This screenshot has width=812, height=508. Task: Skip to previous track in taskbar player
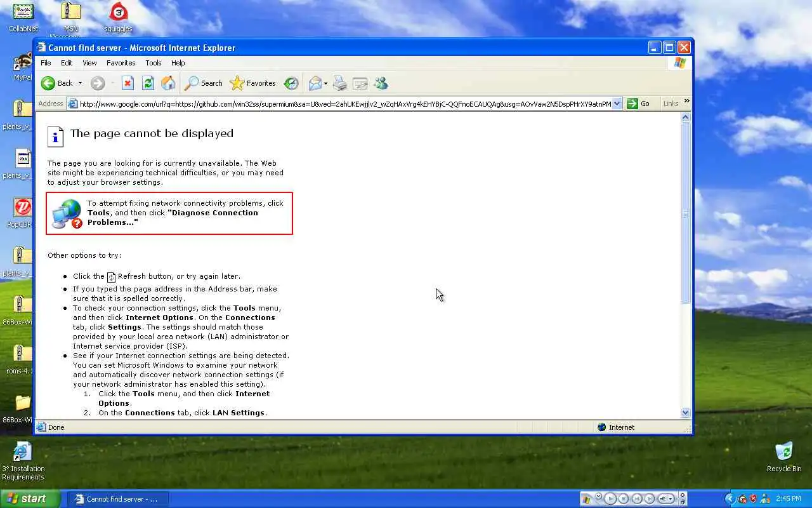click(637, 499)
